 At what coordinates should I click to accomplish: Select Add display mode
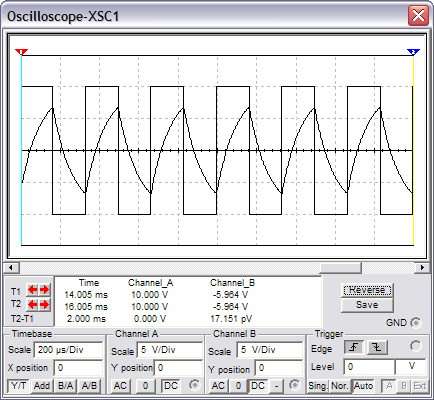coord(42,386)
